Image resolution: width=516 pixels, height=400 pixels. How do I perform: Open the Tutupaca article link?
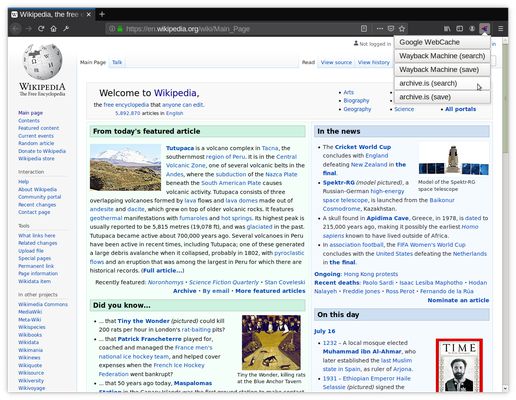tap(180, 148)
